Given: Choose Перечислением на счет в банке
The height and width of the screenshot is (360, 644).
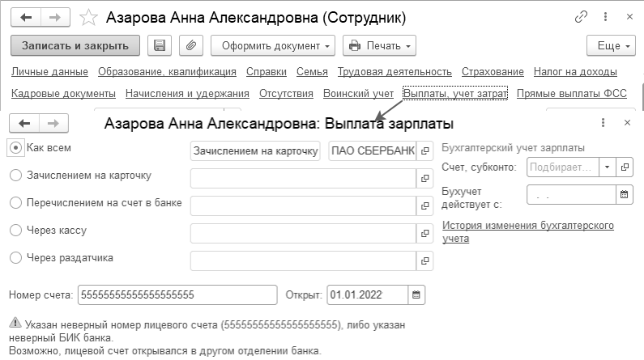Looking at the screenshot, I should (x=15, y=202).
